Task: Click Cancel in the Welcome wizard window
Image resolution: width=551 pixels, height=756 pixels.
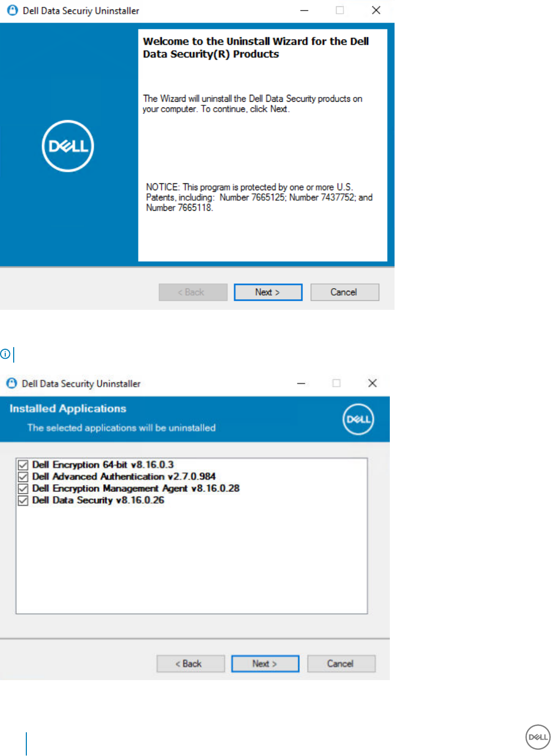Action: click(x=345, y=292)
